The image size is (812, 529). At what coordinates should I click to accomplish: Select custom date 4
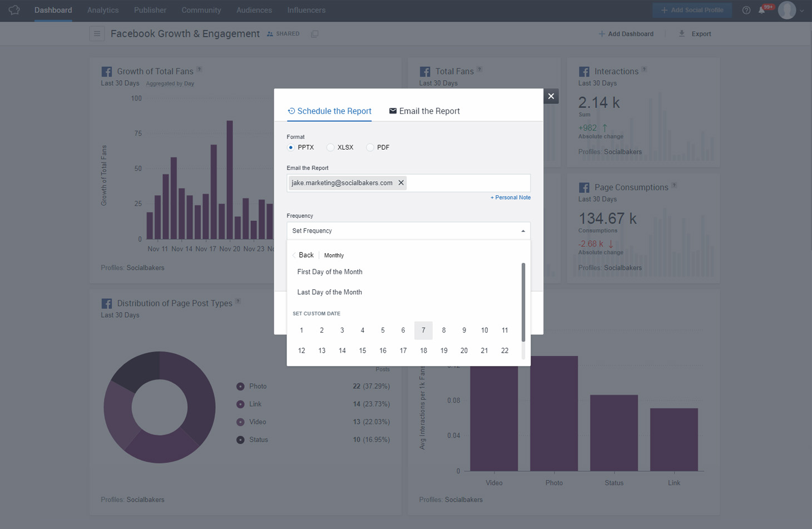[x=363, y=330]
